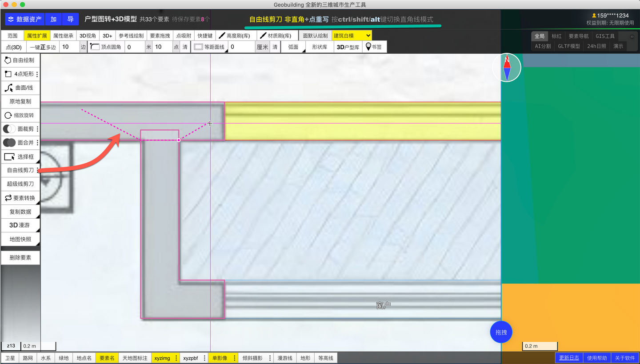Open 倾斜摄影 layer options dots
The width and height of the screenshot is (640, 364).
270,358
